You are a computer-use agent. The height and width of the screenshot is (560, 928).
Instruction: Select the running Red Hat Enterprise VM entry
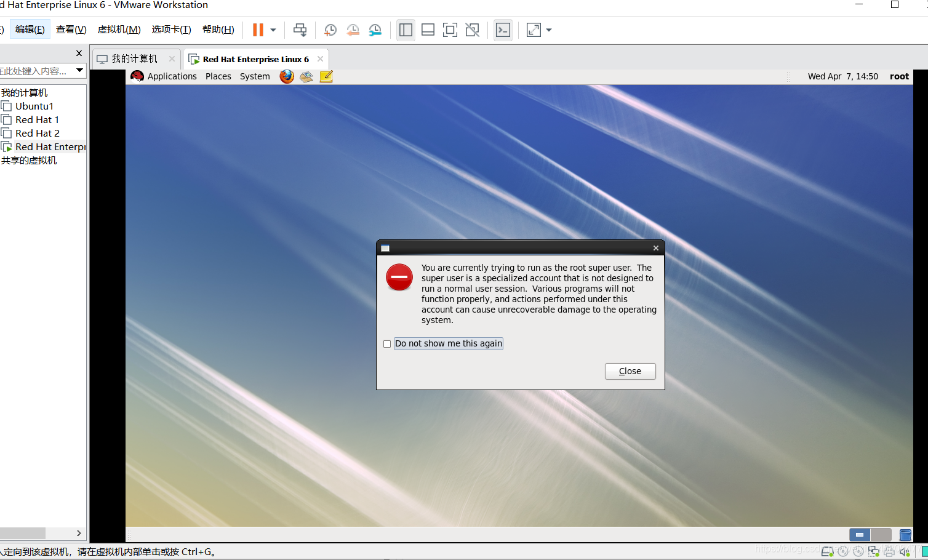click(43, 147)
